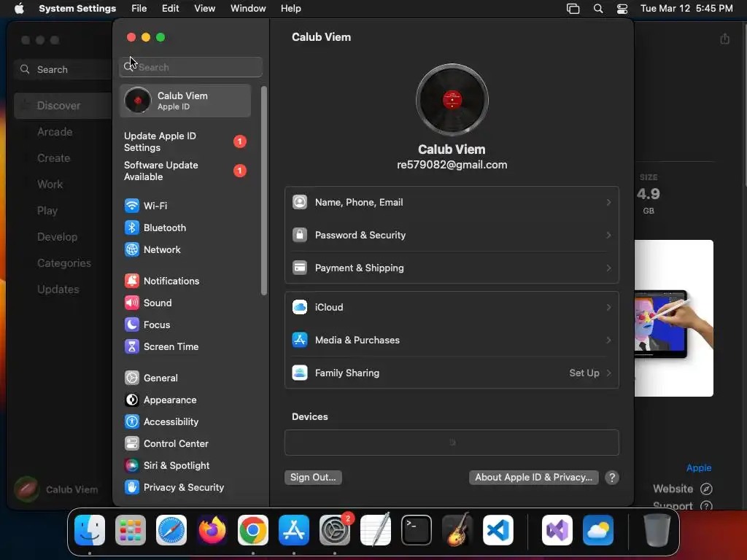
Task: Select Sound settings icon in sidebar
Action: tap(131, 303)
